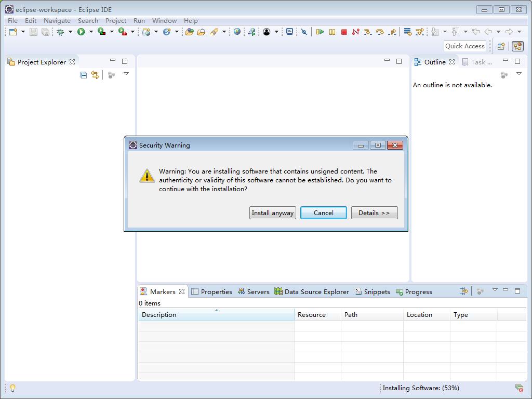The width and height of the screenshot is (532, 399).
Task: Click the Coverage run icon
Action: tap(101, 32)
